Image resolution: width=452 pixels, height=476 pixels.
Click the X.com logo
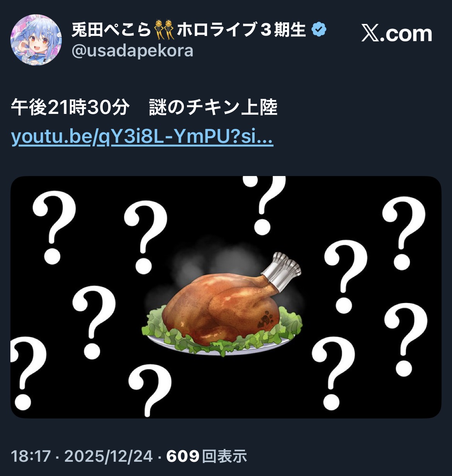397,34
